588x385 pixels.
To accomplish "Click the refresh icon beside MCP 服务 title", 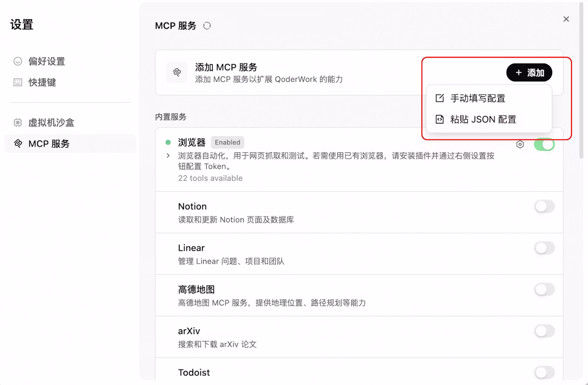I will point(207,26).
